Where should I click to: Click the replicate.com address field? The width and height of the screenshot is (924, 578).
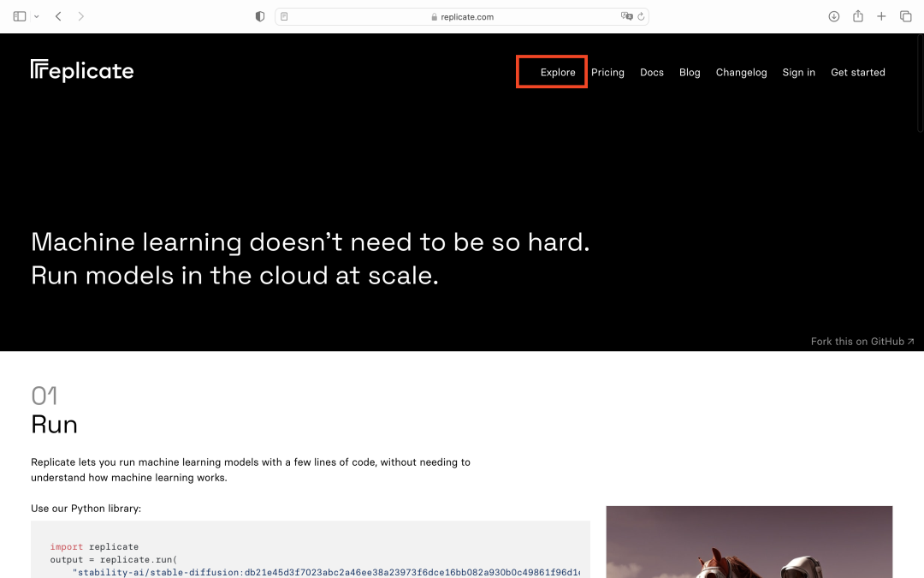click(462, 16)
